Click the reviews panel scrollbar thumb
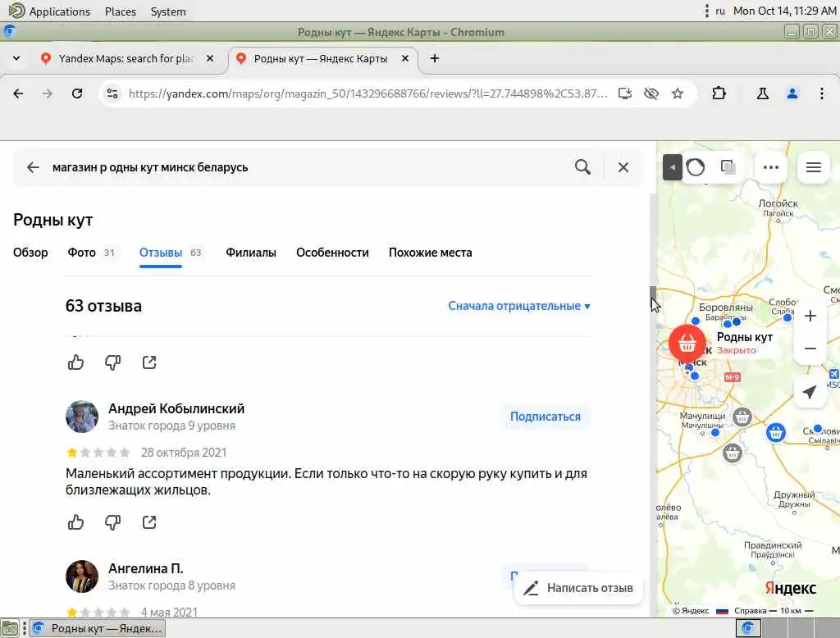Image resolution: width=840 pixels, height=638 pixels. coord(652,300)
